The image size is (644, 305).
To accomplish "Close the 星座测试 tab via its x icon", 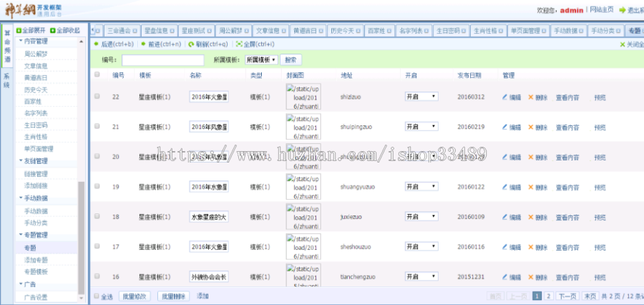I will coord(209,31).
